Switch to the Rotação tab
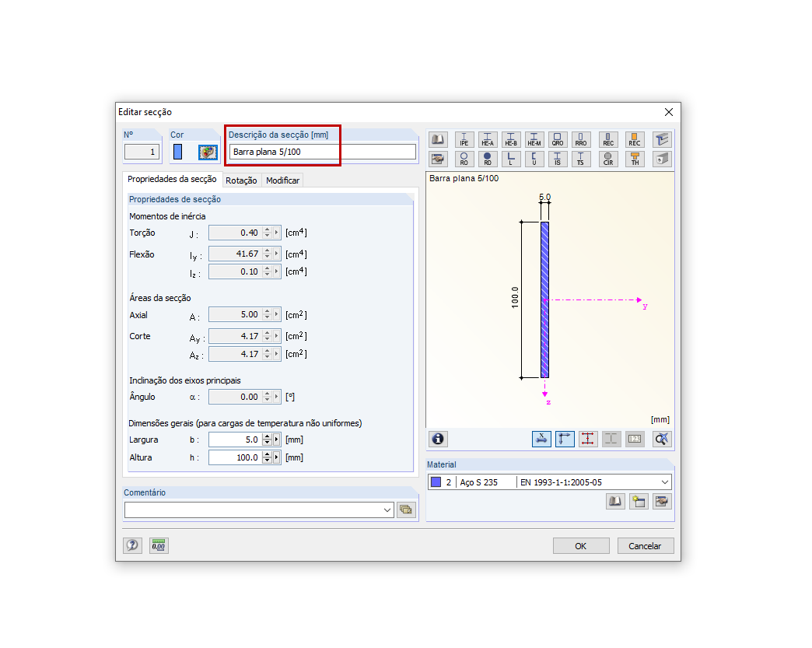 click(x=241, y=180)
